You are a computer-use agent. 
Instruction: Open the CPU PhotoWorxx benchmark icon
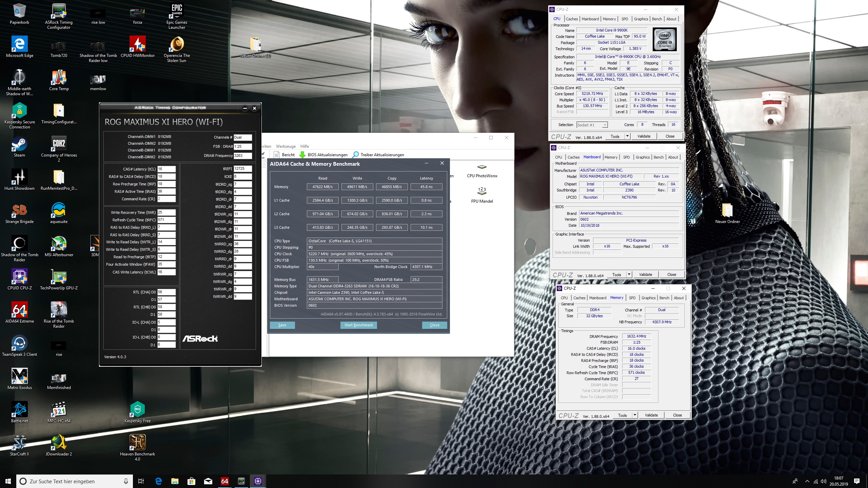click(x=482, y=167)
